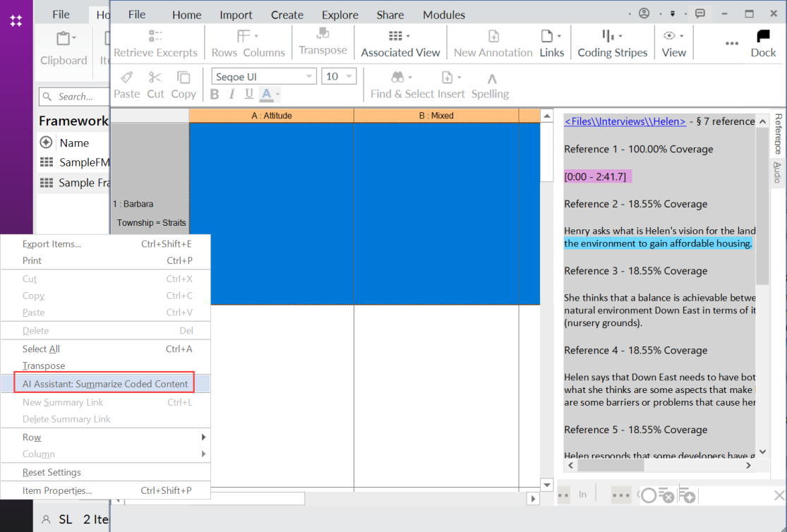
Task: Click the Spelling check icon
Action: coord(490,78)
